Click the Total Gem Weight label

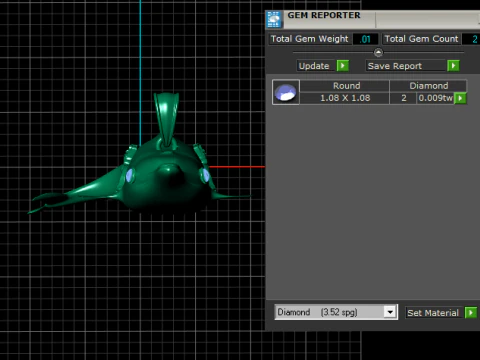[x=309, y=39]
